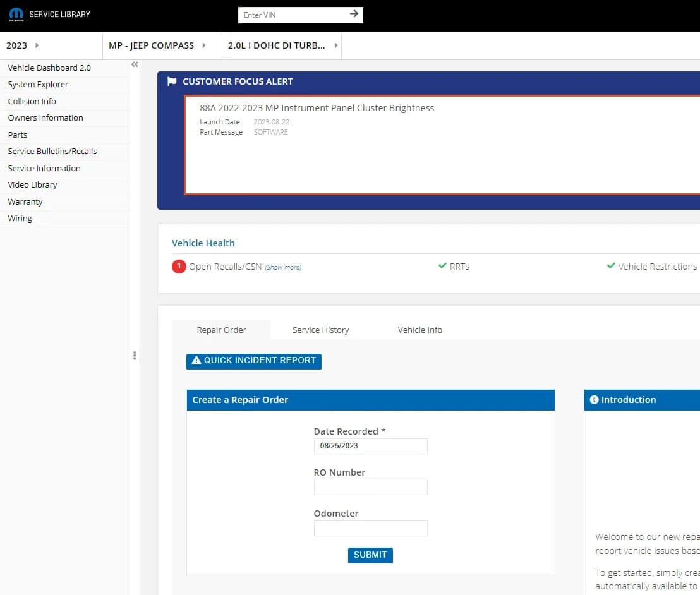Click the Date Recorded field
Image resolution: width=700 pixels, height=595 pixels.
pos(371,446)
